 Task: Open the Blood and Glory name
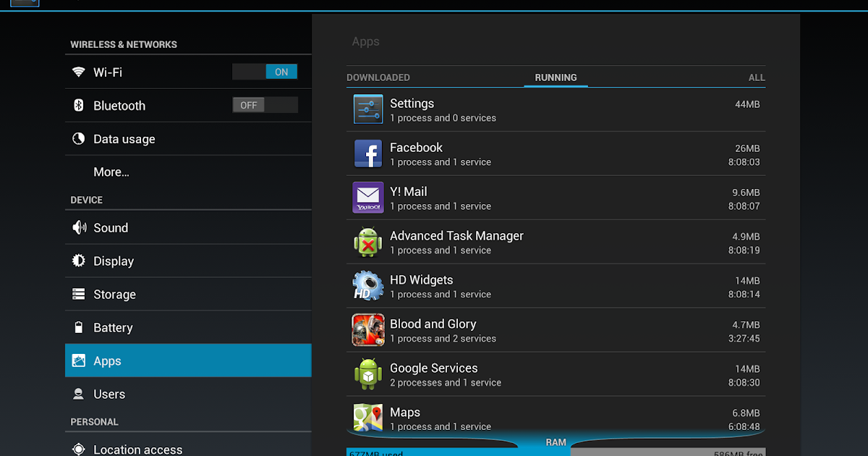[x=433, y=324]
